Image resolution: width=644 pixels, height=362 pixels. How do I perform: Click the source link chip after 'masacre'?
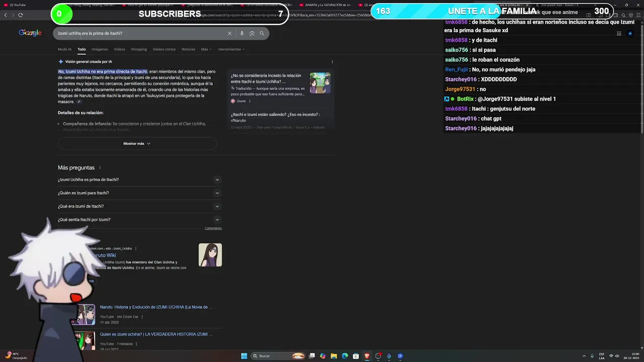click(79, 102)
